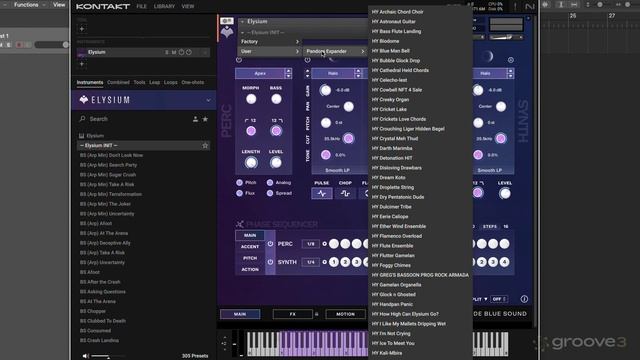Click the camera snapshot icon at top-left
This screenshot has width=640, height=360.
tap(227, 20)
